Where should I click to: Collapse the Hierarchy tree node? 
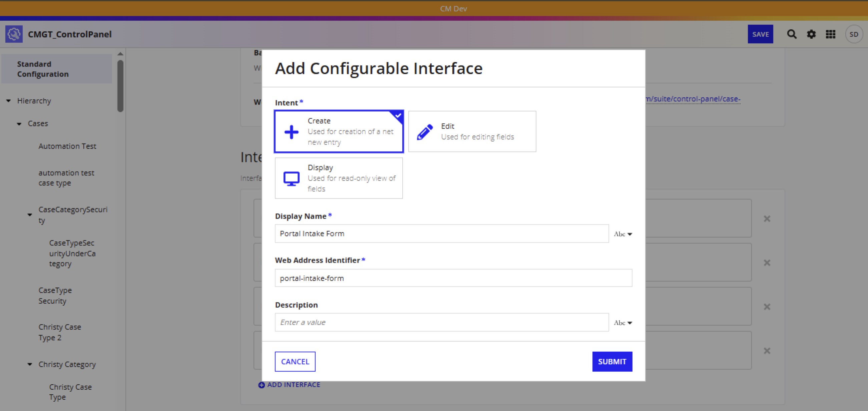pyautogui.click(x=8, y=101)
